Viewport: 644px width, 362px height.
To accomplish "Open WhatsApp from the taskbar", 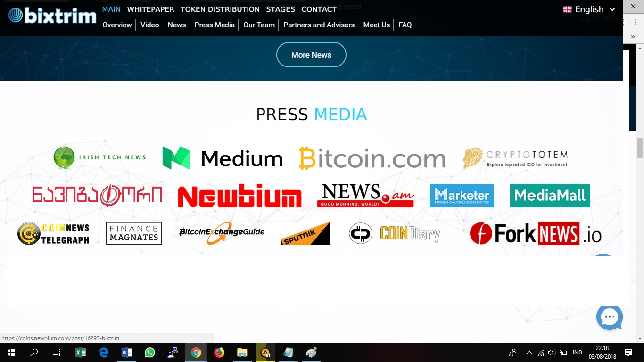I will pyautogui.click(x=150, y=353).
